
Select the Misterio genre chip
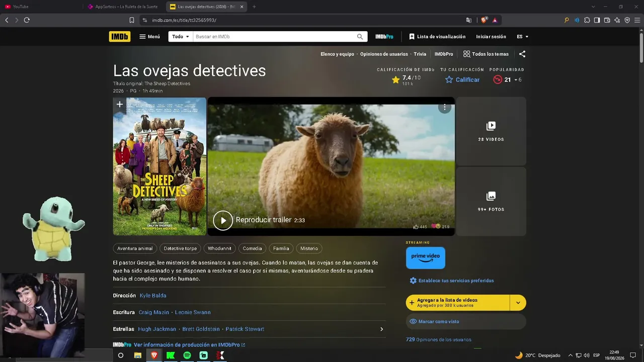[x=309, y=248]
